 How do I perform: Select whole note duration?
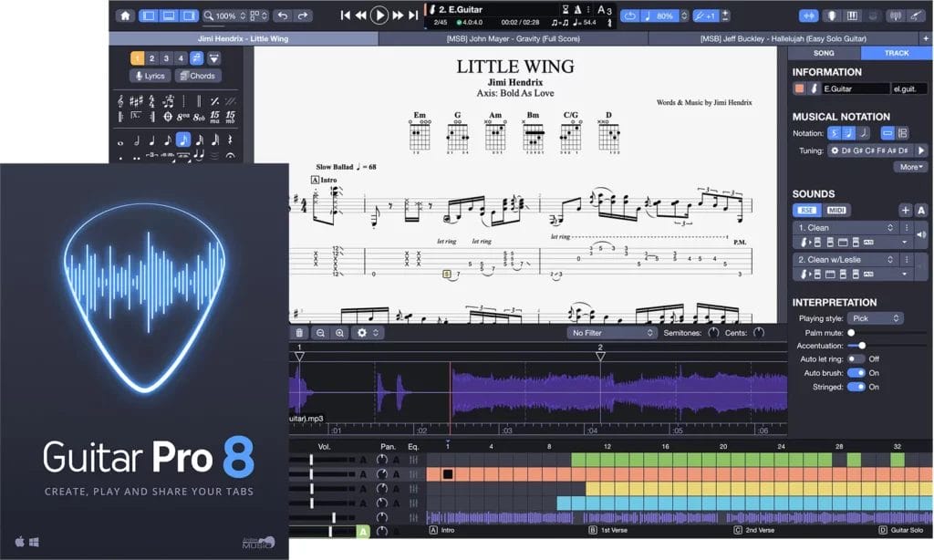120,141
